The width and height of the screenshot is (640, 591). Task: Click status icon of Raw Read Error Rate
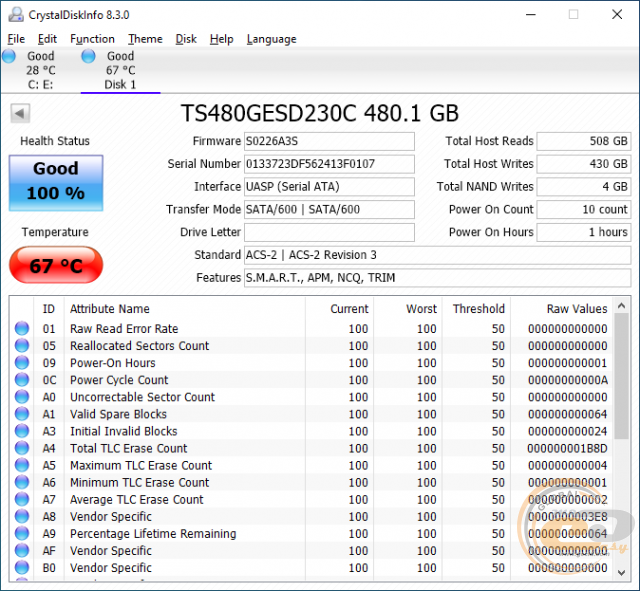[x=22, y=329]
